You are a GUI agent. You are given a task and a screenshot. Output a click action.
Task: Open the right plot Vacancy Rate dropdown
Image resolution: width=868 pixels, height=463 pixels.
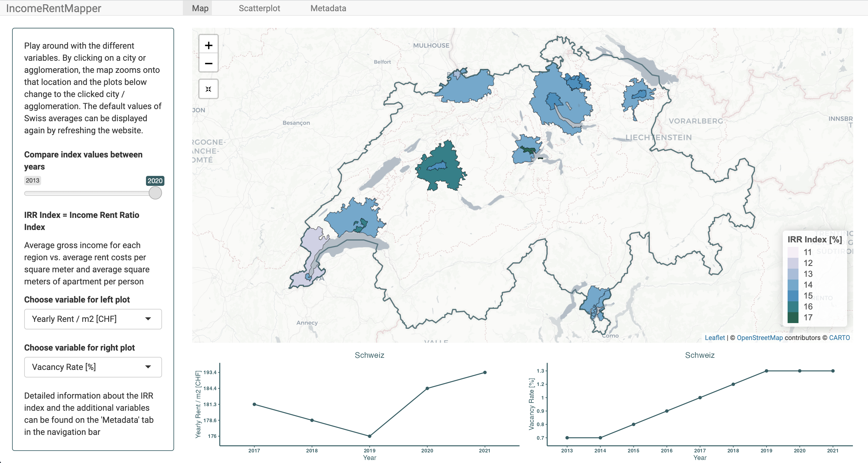(x=93, y=367)
